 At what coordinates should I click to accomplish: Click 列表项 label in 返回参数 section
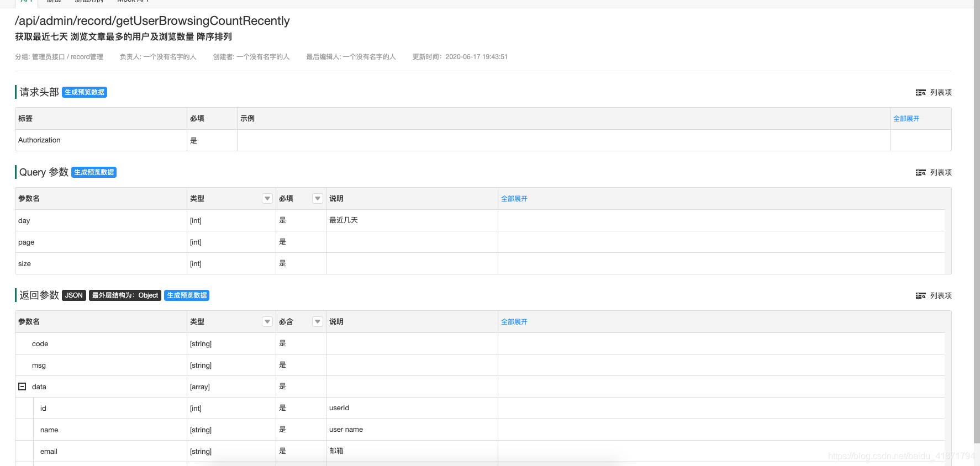coord(941,296)
